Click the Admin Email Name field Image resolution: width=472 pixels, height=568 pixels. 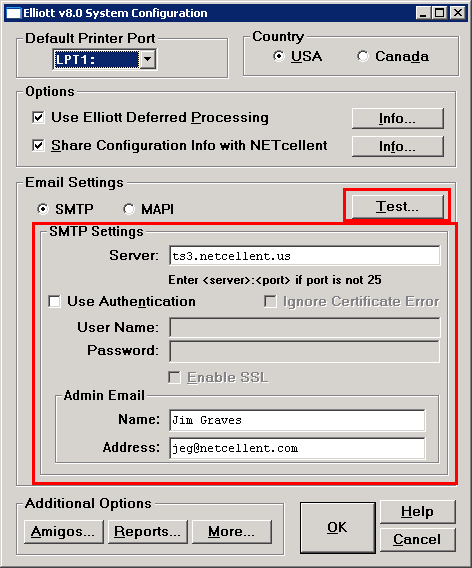[x=297, y=420]
